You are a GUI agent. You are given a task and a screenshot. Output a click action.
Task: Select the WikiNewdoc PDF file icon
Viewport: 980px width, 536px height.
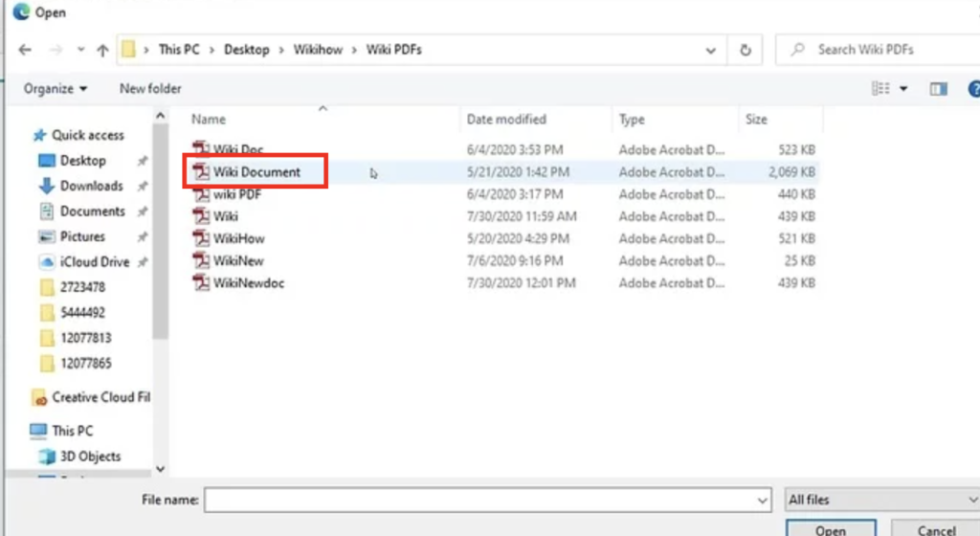[x=201, y=283]
